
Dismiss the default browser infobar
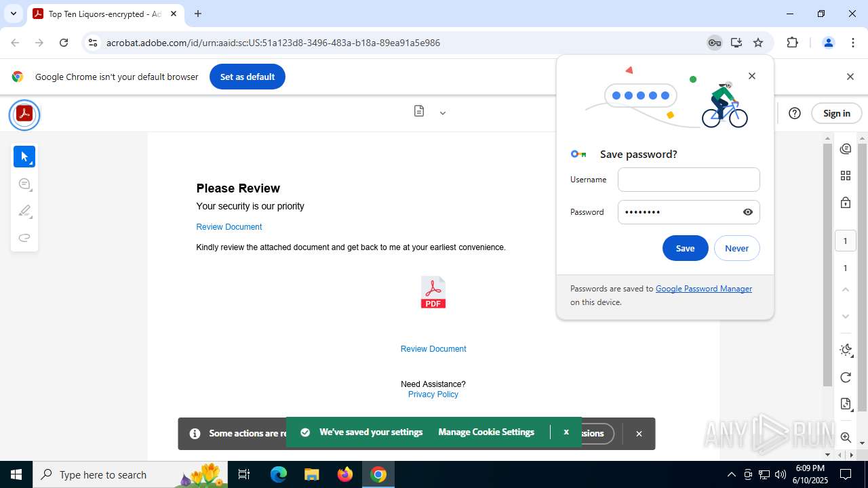tap(850, 77)
